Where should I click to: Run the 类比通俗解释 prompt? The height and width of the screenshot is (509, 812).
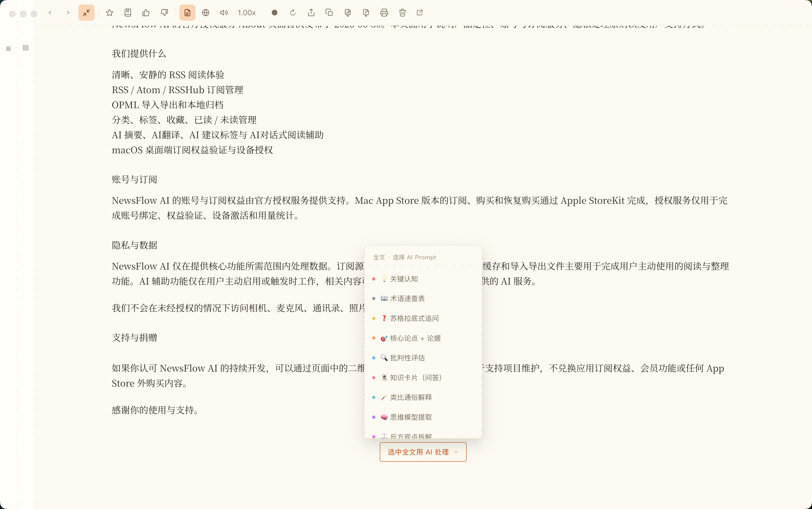[x=423, y=398]
